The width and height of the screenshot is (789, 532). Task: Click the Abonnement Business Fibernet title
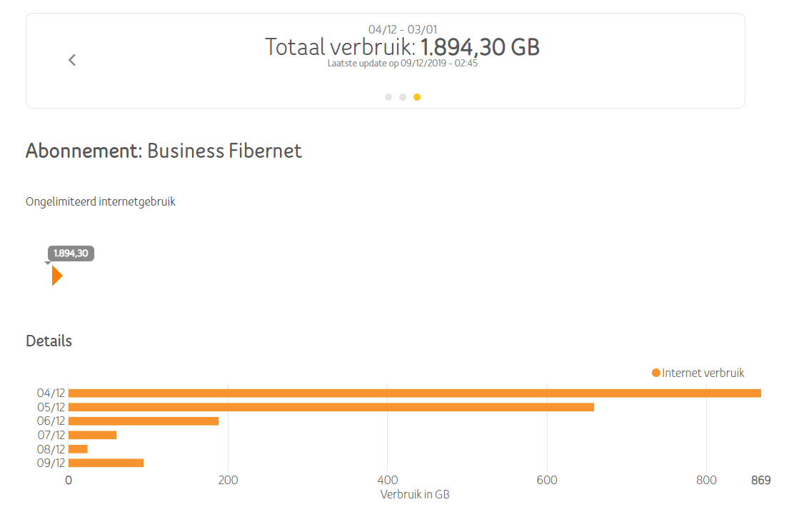(x=164, y=151)
